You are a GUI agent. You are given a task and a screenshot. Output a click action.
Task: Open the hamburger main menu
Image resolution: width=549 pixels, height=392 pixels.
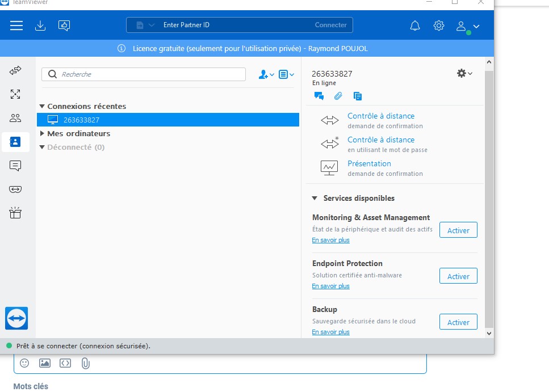click(x=16, y=25)
